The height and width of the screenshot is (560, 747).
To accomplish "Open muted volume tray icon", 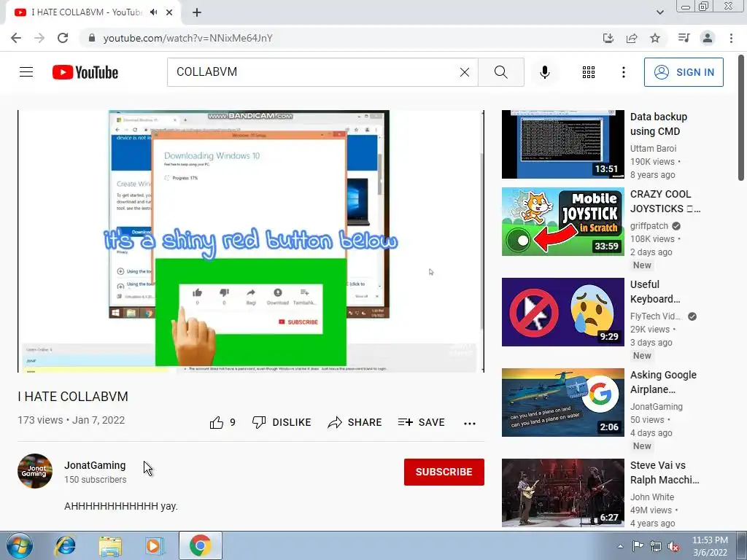I will point(673,546).
